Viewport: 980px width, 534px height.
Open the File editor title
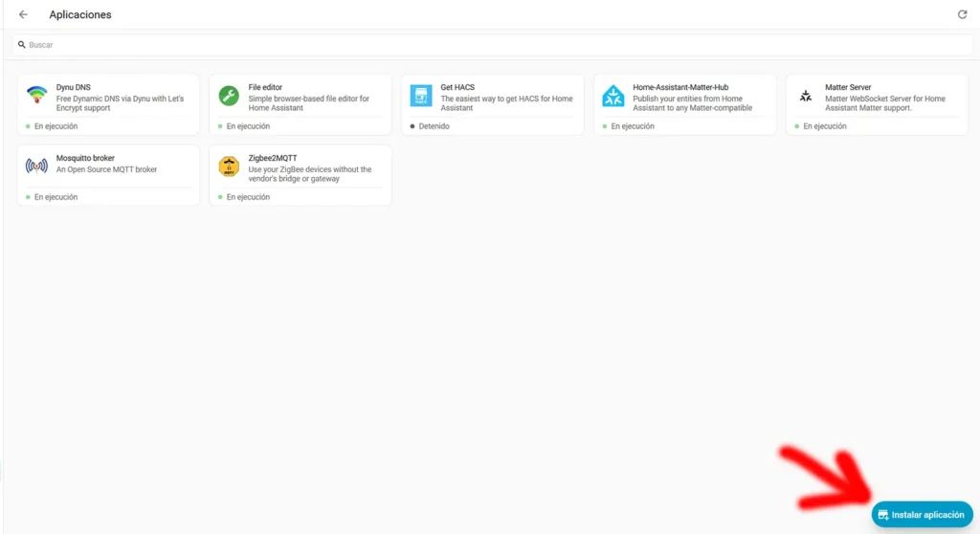[265, 87]
